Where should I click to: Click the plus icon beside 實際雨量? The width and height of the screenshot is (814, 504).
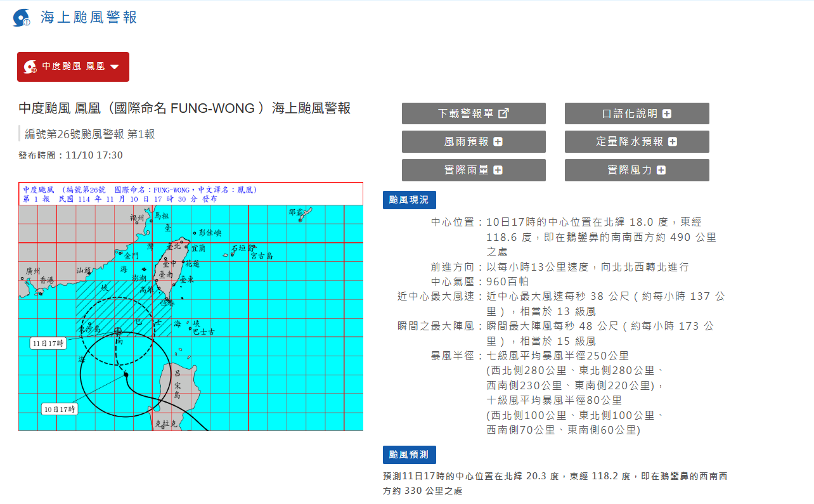[x=498, y=171]
